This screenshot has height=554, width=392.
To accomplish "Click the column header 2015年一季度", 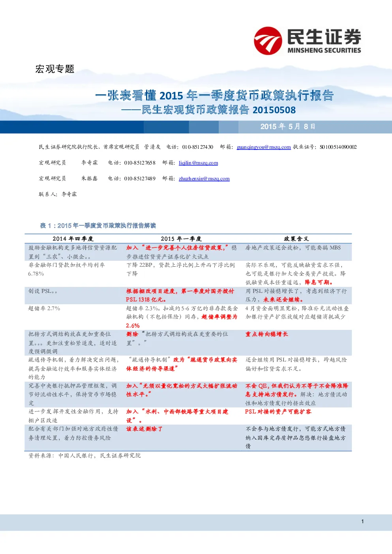I will (x=181, y=239).
